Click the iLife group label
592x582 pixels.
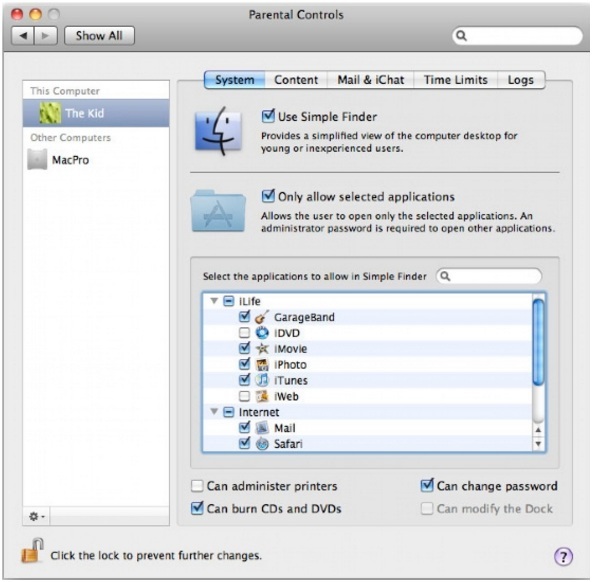pos(250,302)
